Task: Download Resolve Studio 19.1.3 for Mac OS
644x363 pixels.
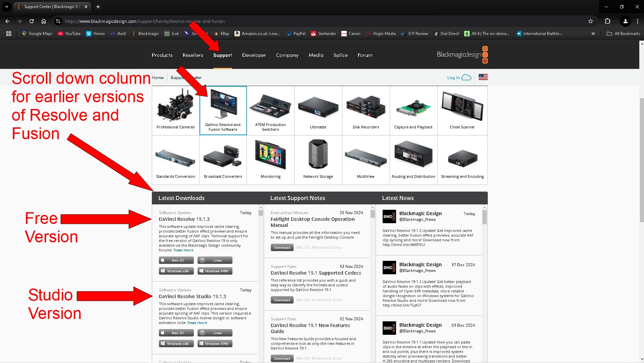Action: [x=176, y=333]
